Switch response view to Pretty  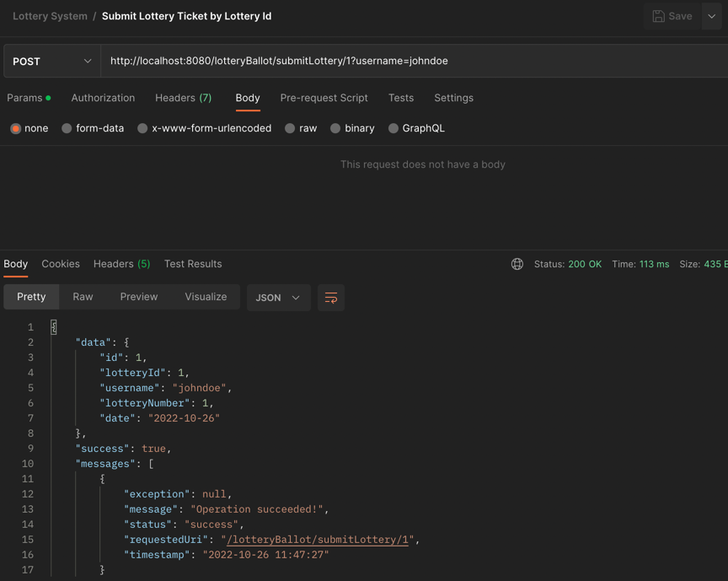tap(31, 297)
